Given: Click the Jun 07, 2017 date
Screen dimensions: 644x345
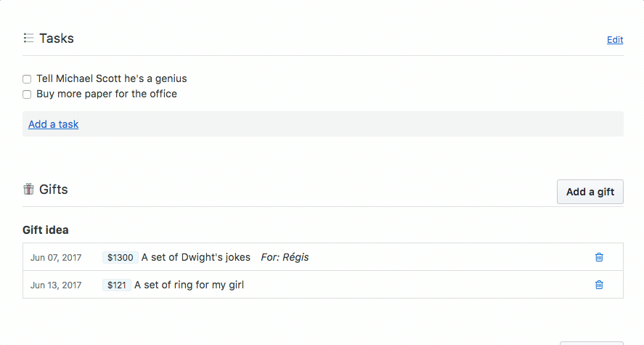Looking at the screenshot, I should (56, 258).
